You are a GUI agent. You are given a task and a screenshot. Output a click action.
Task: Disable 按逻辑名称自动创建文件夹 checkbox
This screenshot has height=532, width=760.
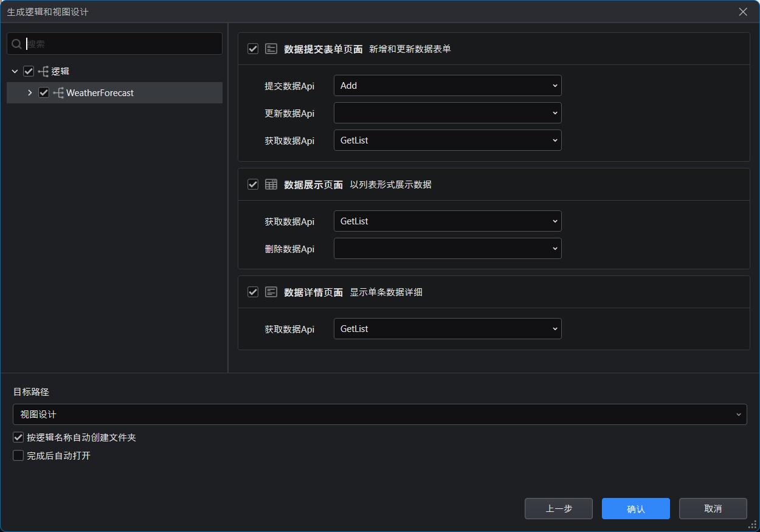tap(18, 437)
